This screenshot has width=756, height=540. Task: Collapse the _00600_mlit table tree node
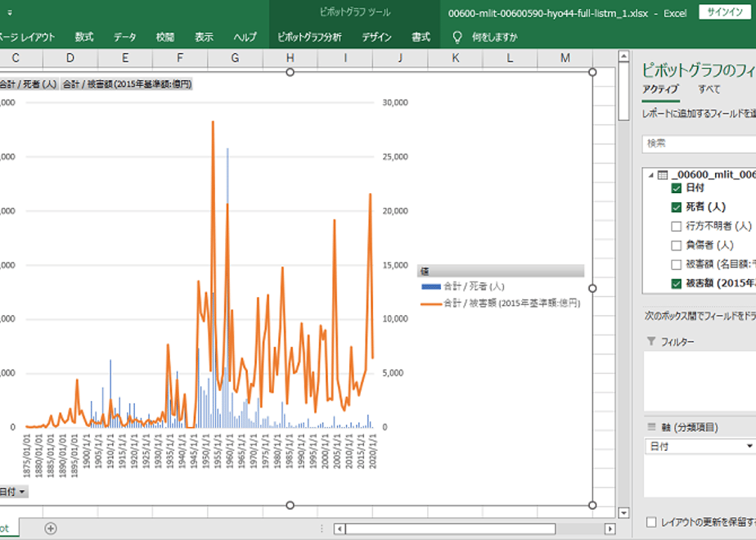tap(651, 175)
